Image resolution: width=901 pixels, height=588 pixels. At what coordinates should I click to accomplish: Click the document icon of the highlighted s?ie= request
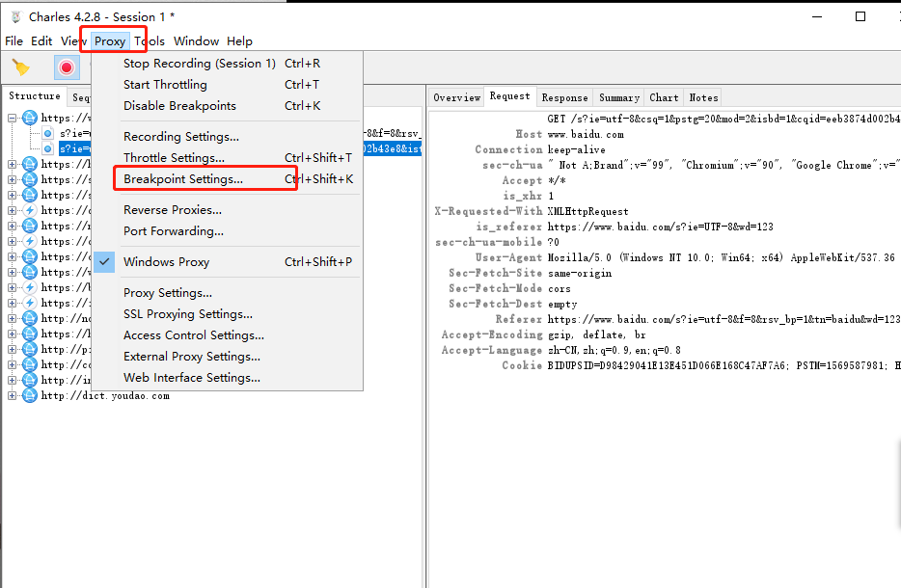(48, 148)
